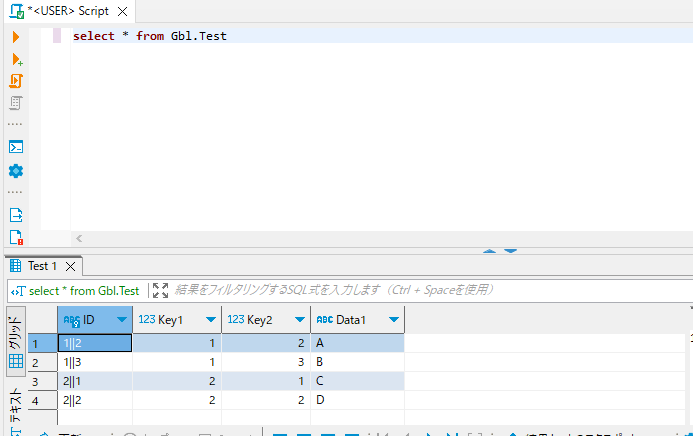Click the Execute Script icon
The image size is (693, 436).
pyautogui.click(x=16, y=81)
